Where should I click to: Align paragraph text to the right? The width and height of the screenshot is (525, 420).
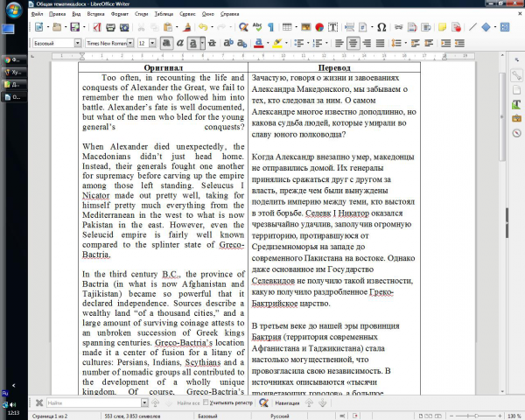click(x=367, y=43)
